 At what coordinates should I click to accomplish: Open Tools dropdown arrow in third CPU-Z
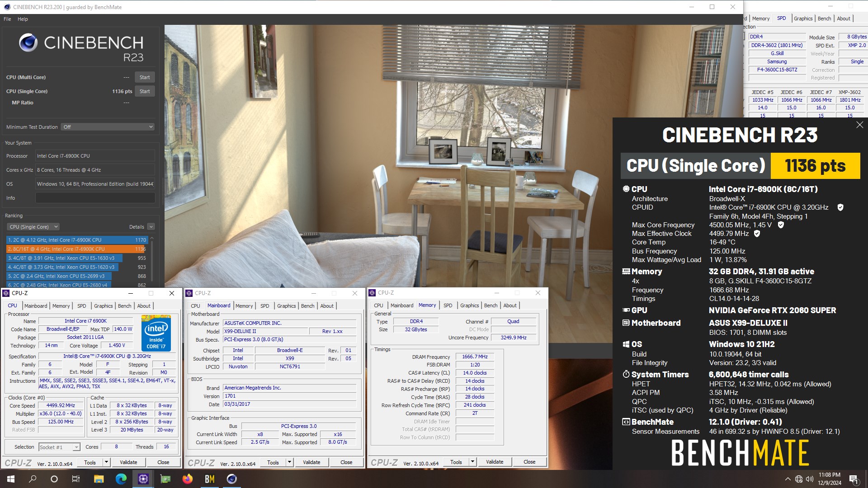pyautogui.click(x=472, y=462)
